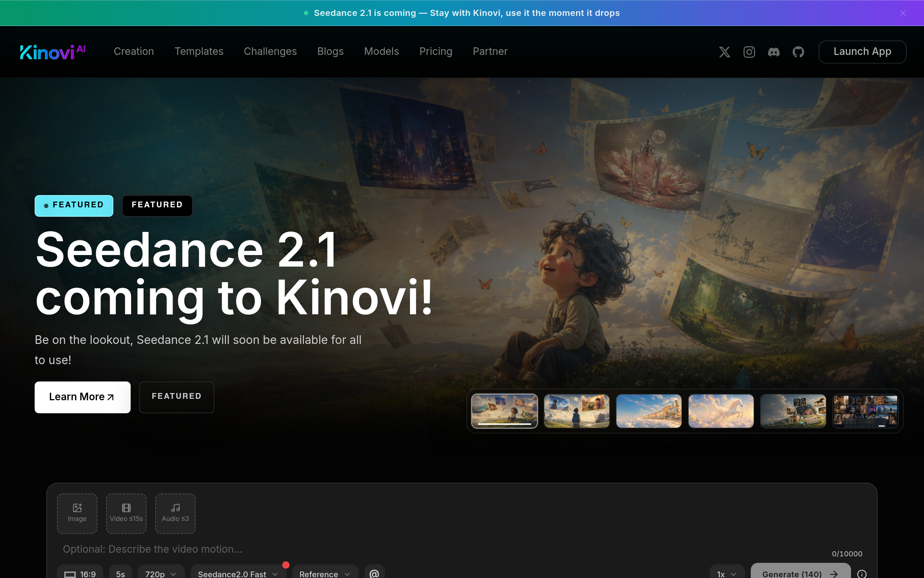Click the Launch App button
924x578 pixels.
862,52
